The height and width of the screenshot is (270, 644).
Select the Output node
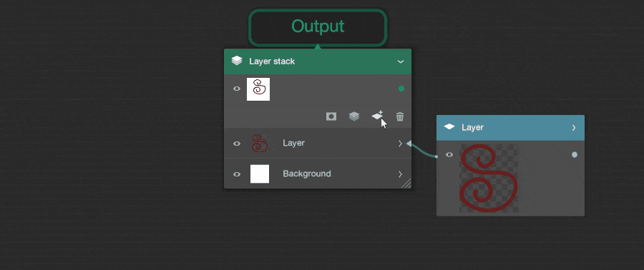click(x=318, y=27)
